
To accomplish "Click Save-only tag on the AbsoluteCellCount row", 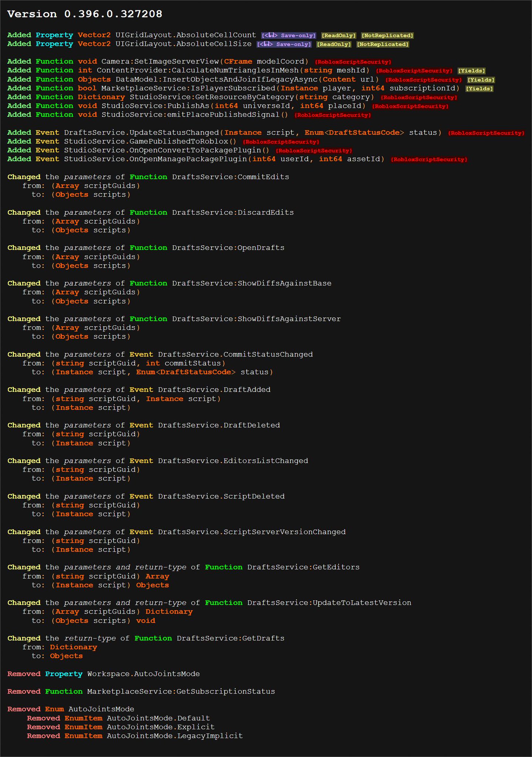I will [289, 35].
